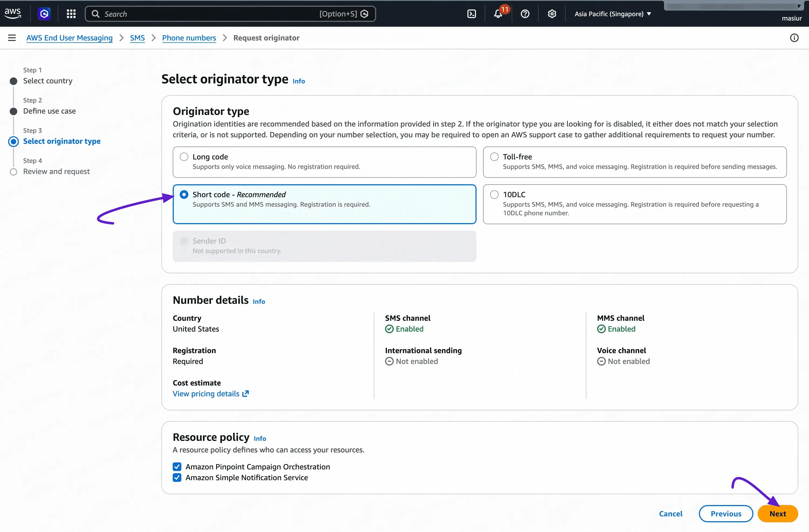
Task: Open the AWS home logo
Action: coord(13,13)
